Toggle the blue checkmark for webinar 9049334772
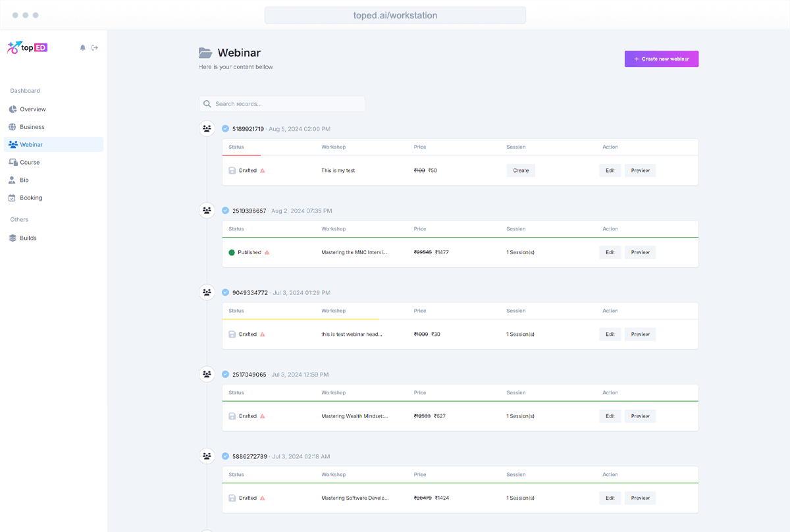The height and width of the screenshot is (532, 790). pyautogui.click(x=226, y=292)
